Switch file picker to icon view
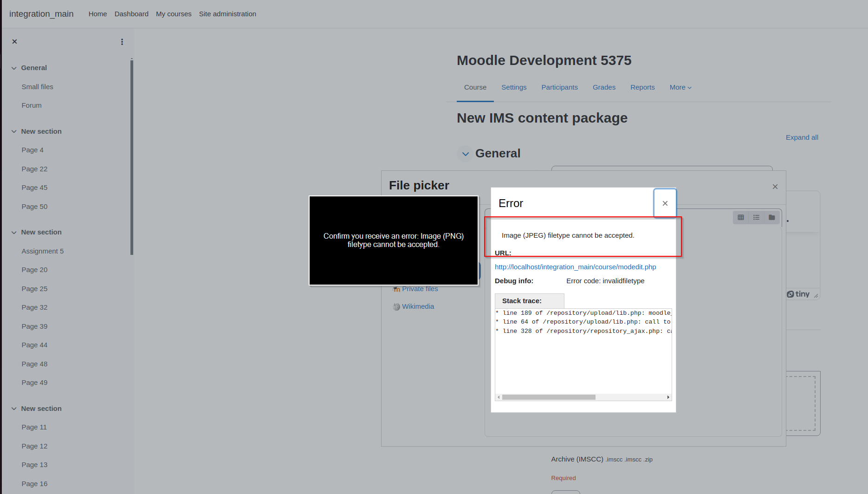 [741, 217]
